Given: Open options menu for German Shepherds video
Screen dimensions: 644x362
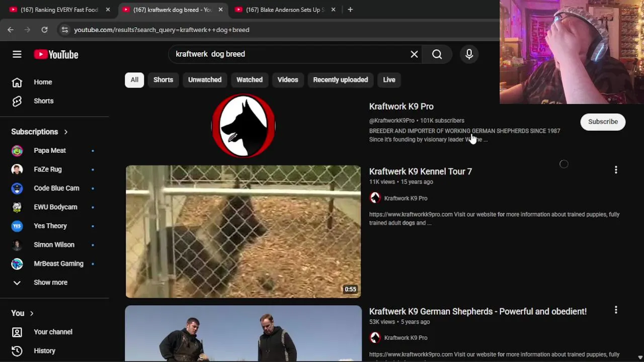Looking at the screenshot, I should (x=616, y=310).
